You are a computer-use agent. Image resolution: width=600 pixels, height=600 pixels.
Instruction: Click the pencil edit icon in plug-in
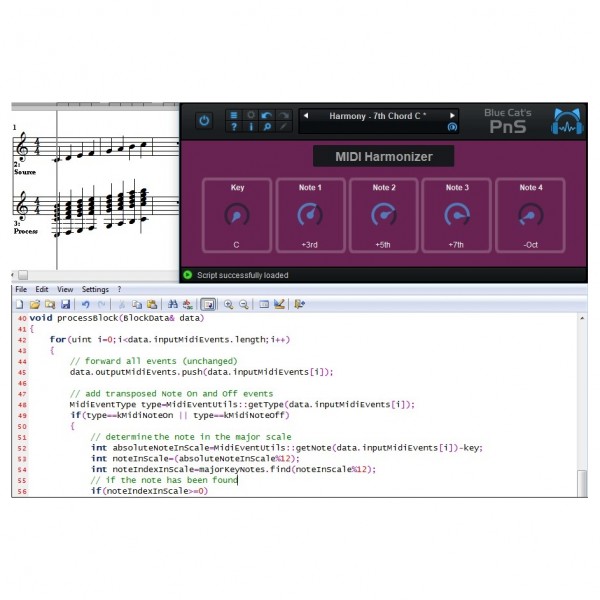[284, 127]
